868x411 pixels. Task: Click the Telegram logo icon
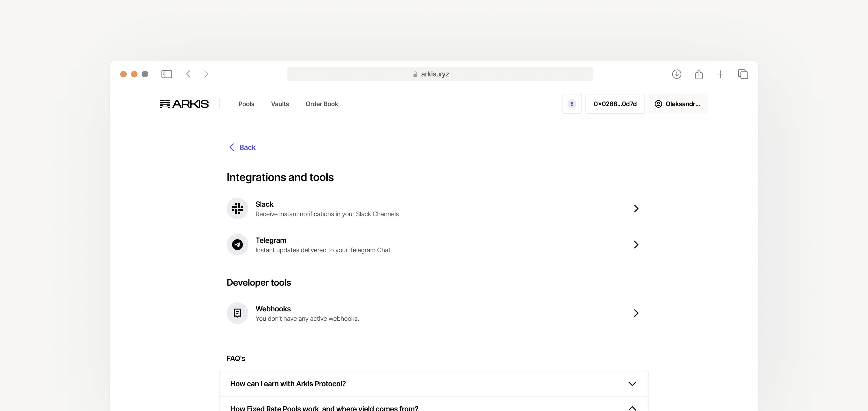(238, 245)
